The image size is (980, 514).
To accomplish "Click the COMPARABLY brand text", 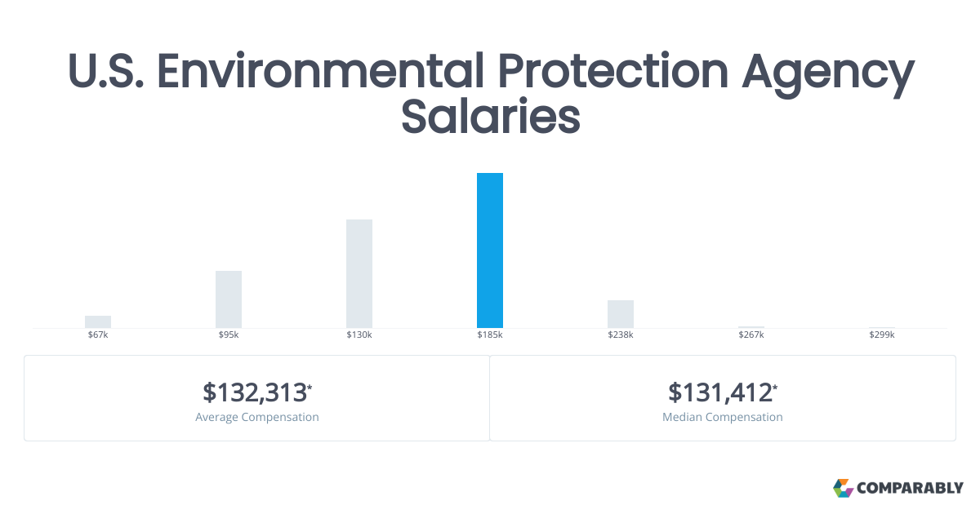I will (910, 489).
